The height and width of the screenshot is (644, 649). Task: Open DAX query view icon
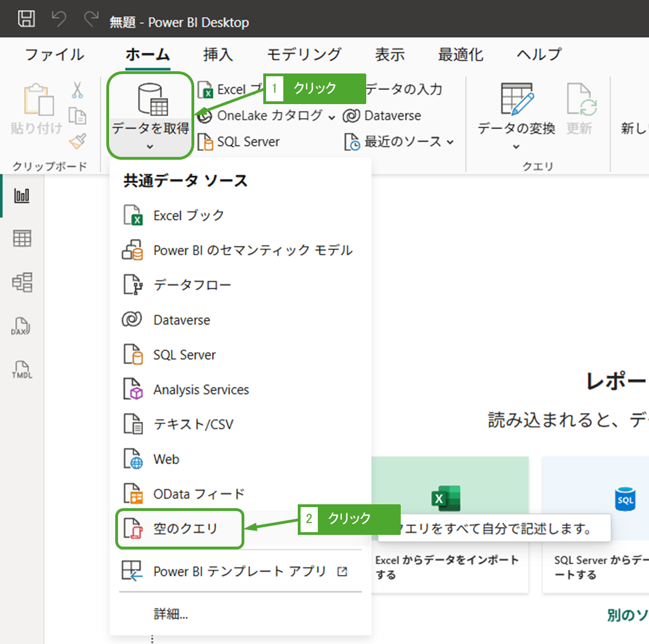pyautogui.click(x=22, y=326)
